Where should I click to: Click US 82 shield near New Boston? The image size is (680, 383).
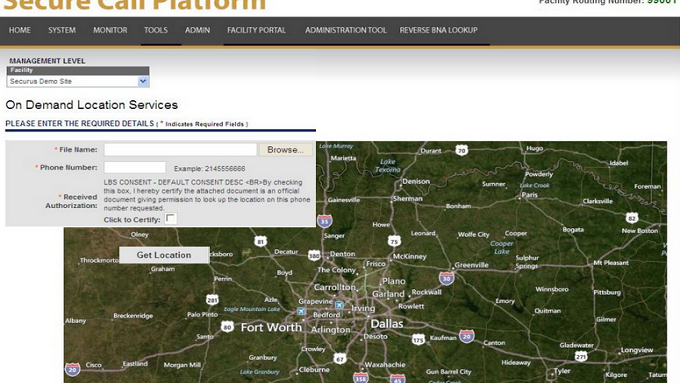(x=632, y=218)
